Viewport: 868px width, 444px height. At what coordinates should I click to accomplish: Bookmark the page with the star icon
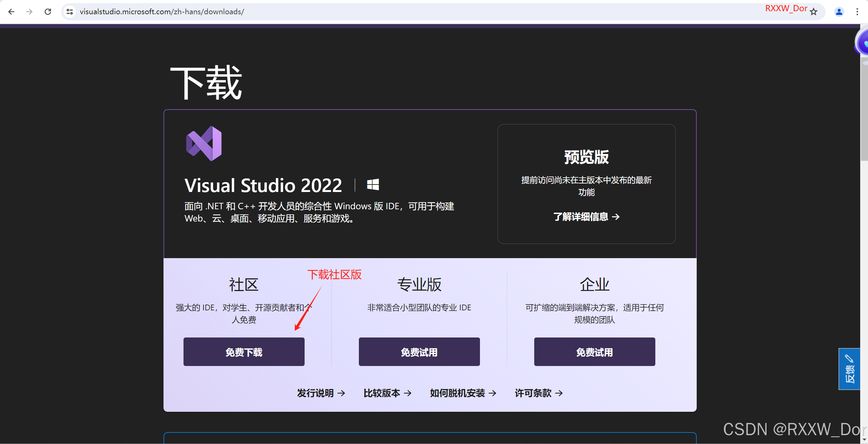coord(813,12)
